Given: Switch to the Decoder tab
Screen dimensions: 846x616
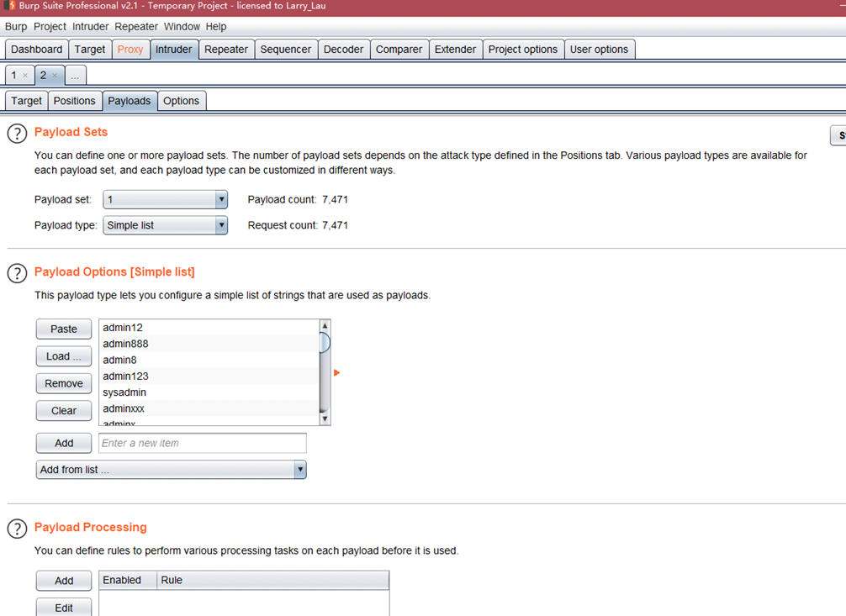Looking at the screenshot, I should 344,49.
